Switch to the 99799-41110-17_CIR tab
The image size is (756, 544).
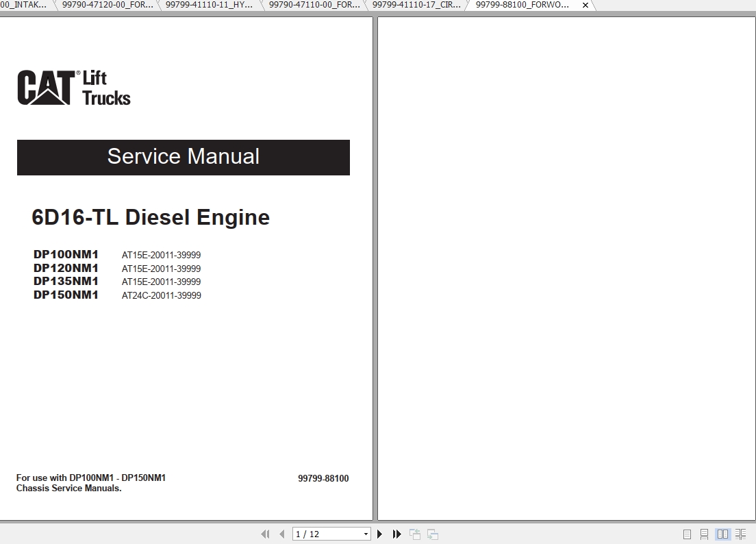(x=416, y=5)
